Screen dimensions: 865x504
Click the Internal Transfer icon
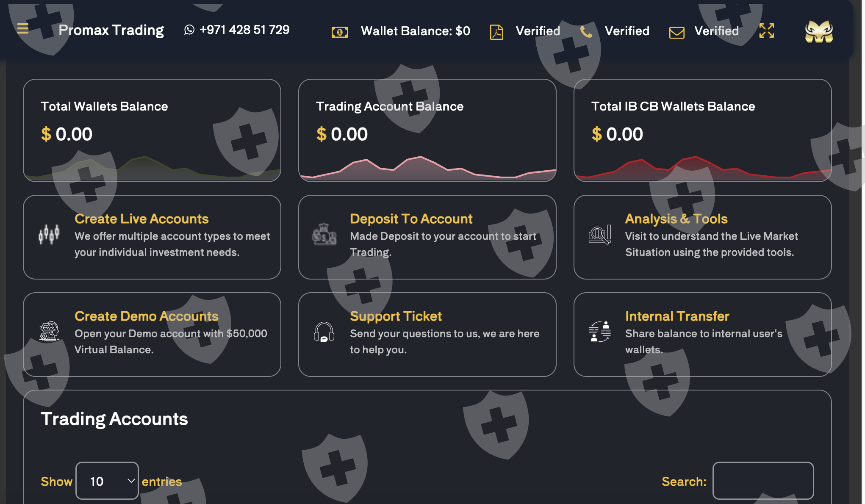click(600, 331)
